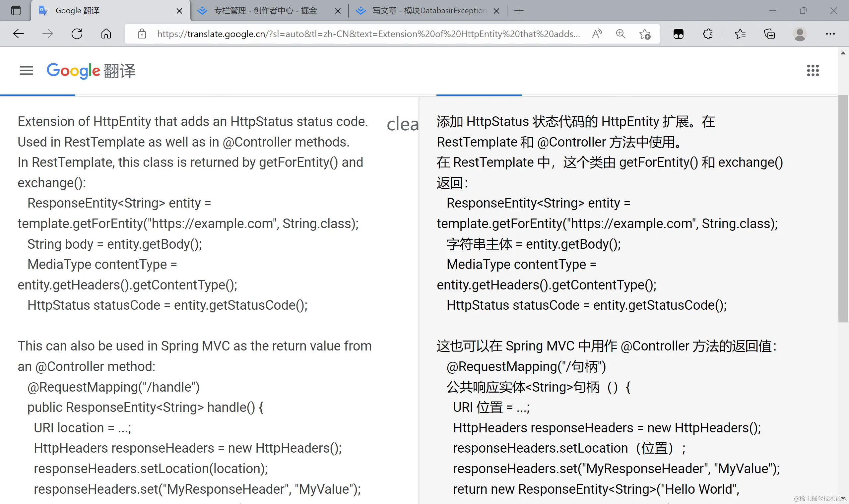The image size is (849, 504).
Task: Click the Google 翻译 logo link
Action: [91, 71]
